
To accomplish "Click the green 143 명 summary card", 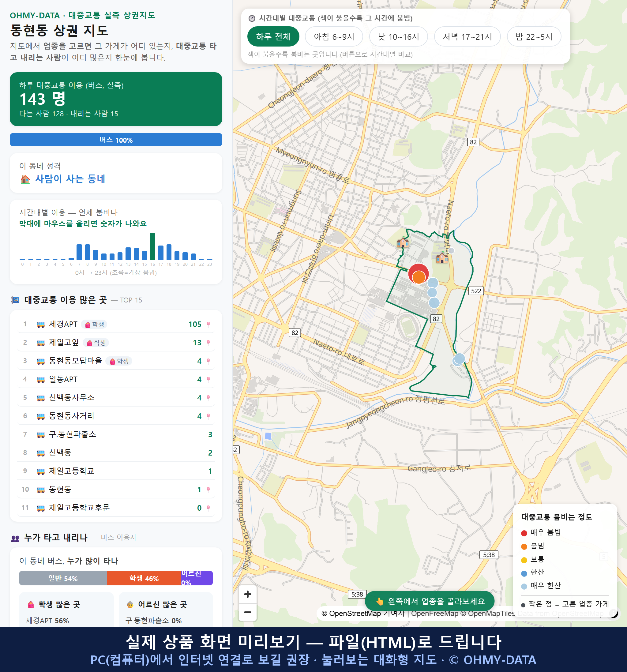I will (x=116, y=99).
